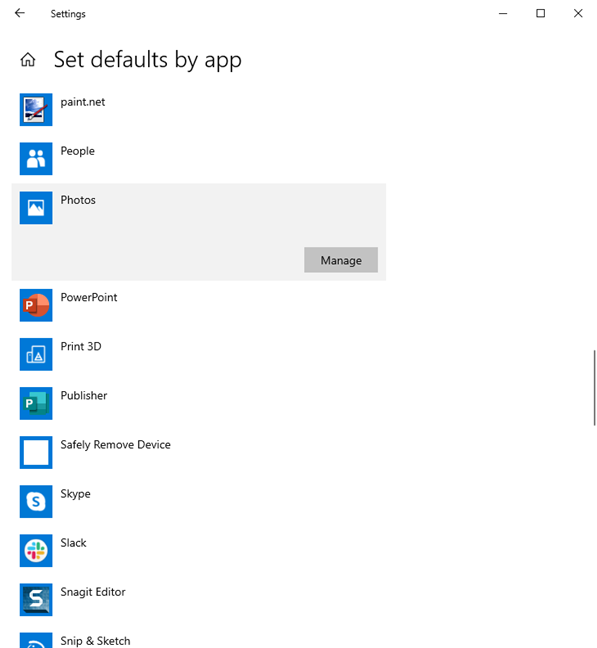Click the Settings window title
The width and height of the screenshot is (597, 648).
click(x=68, y=14)
